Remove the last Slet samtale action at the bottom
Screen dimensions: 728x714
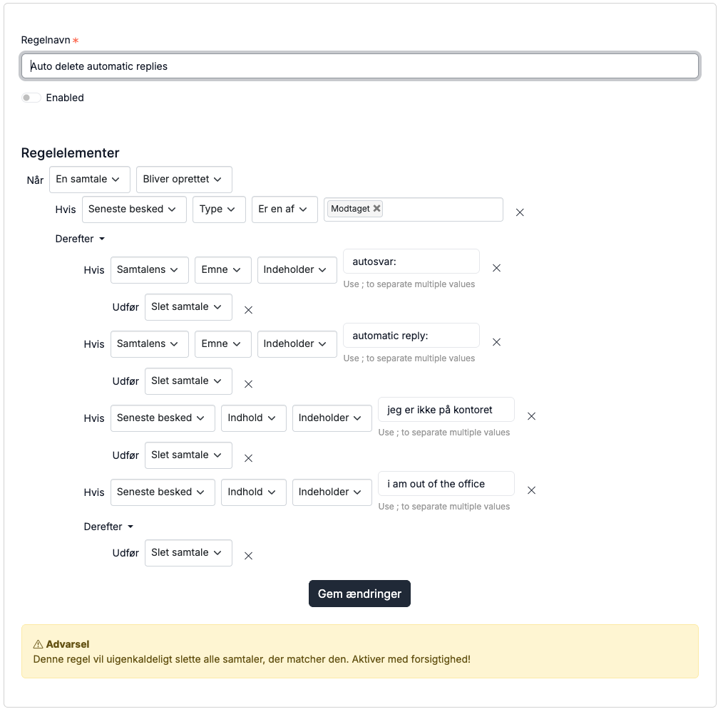248,556
